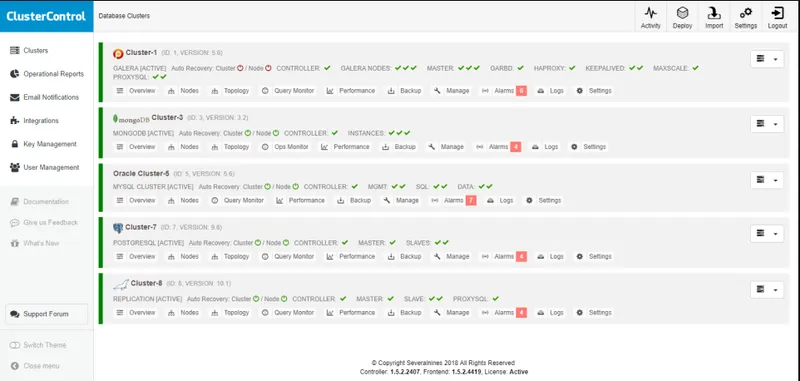Toggle Cluster auto recovery for Oracle Cluster-5
Screen dimensions: 800x381
click(267, 187)
